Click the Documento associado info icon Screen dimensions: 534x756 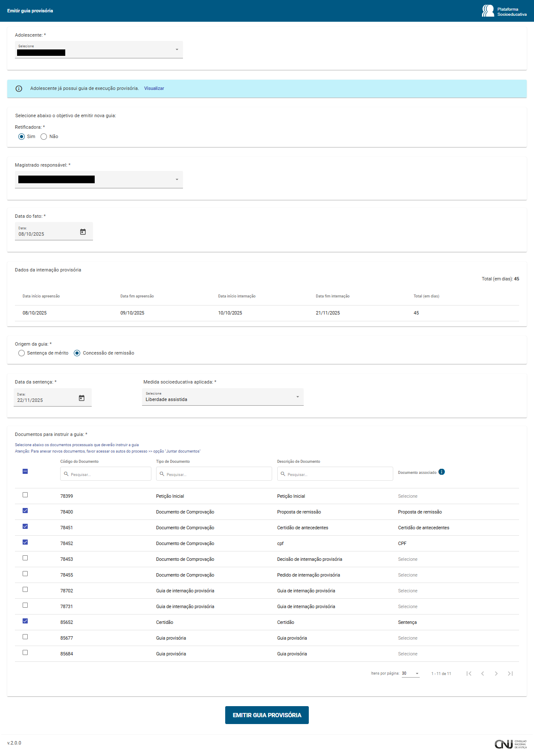[441, 472]
